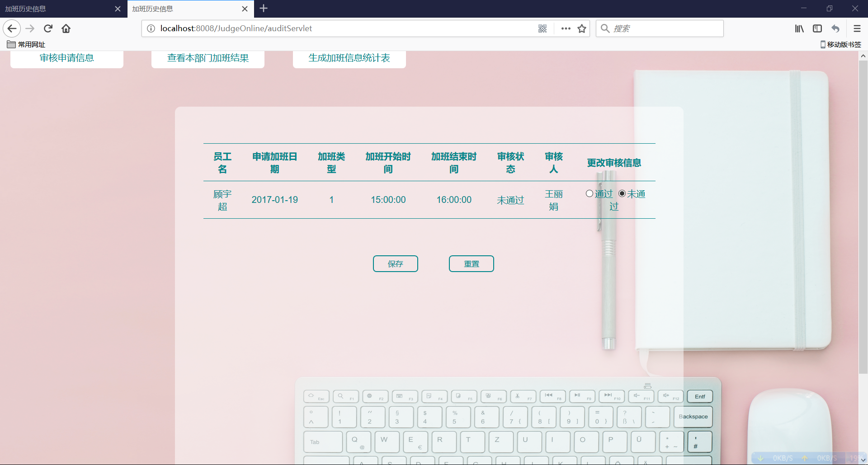This screenshot has width=868, height=465.
Task: Click the 重置 button
Action: pyautogui.click(x=471, y=263)
